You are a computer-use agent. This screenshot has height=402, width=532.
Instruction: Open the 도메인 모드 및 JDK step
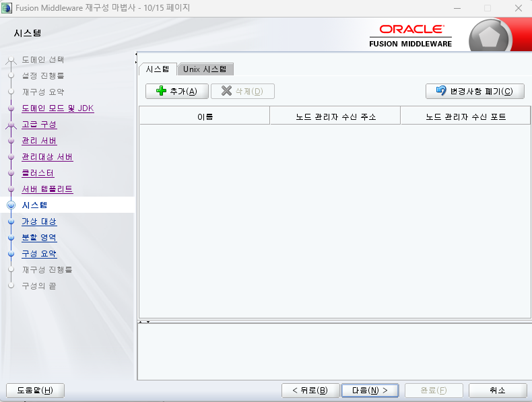[x=58, y=108]
